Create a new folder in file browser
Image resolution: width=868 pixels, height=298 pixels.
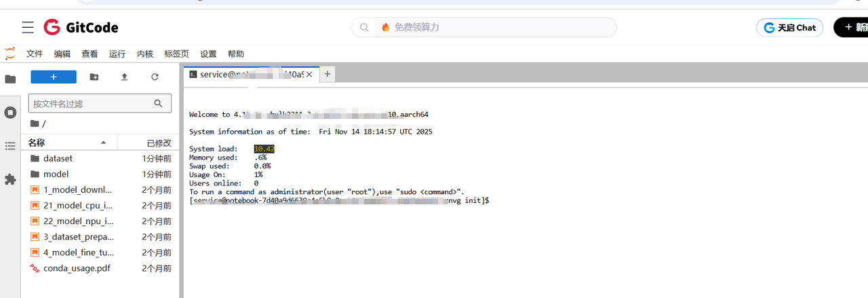click(94, 77)
